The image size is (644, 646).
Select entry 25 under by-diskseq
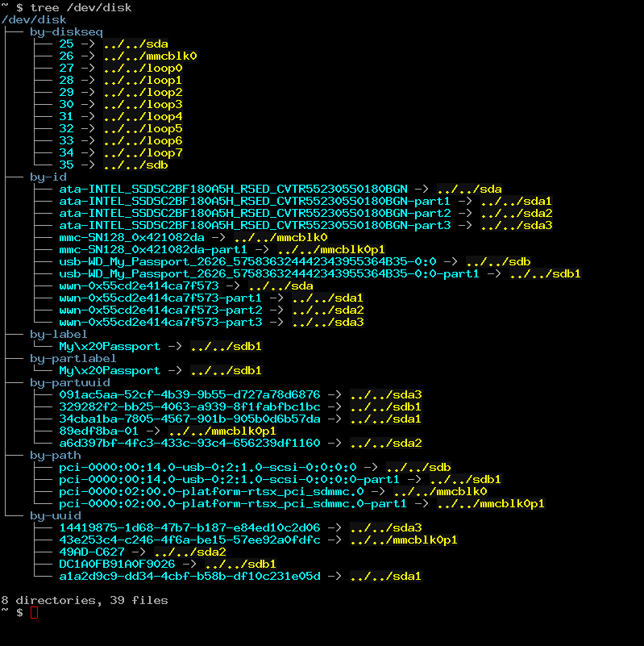click(66, 44)
